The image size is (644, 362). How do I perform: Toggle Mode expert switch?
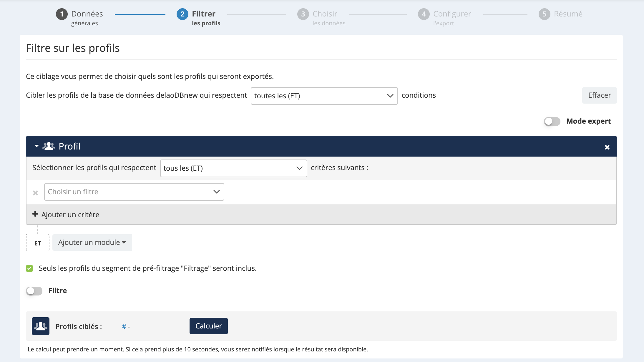(552, 121)
